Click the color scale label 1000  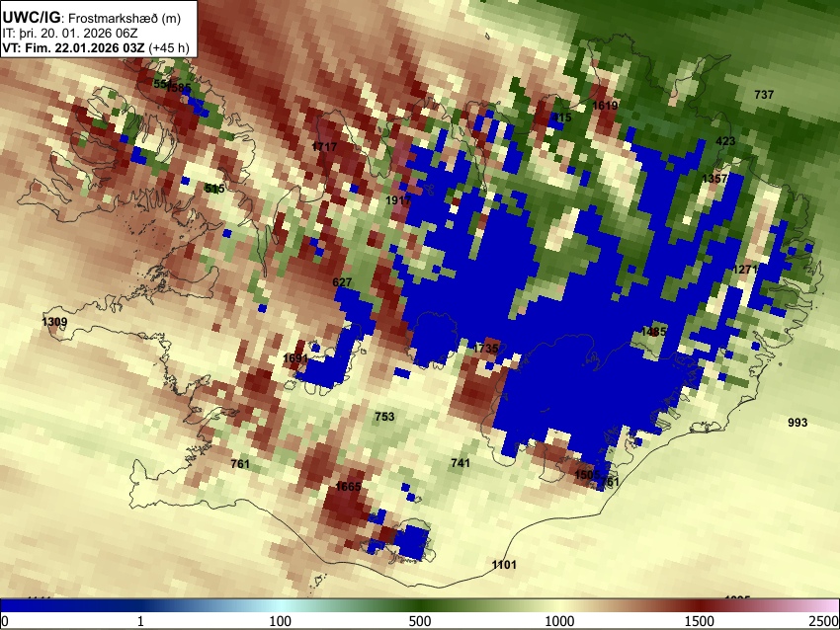[559, 621]
